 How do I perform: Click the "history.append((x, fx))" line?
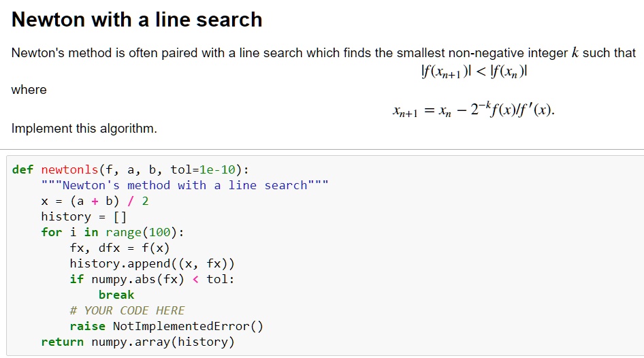pos(152,263)
